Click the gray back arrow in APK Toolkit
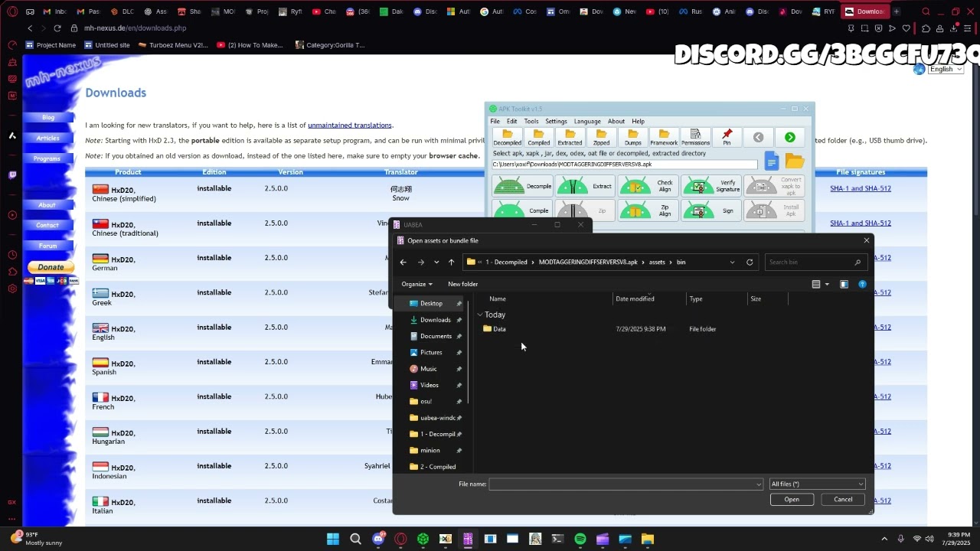The image size is (980, 551). tap(758, 137)
